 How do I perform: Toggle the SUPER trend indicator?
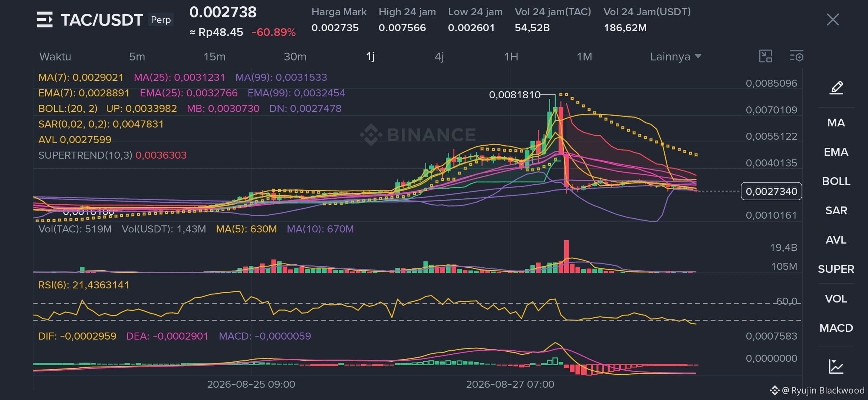[x=836, y=269]
